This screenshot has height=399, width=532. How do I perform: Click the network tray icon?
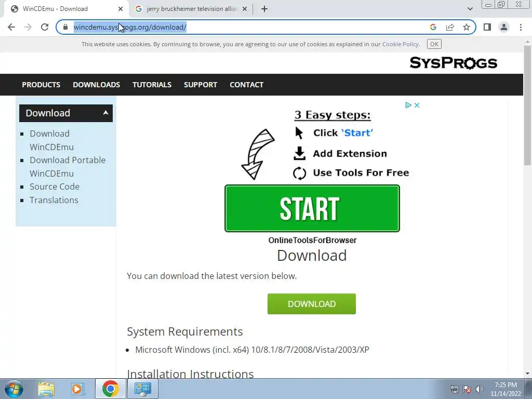tap(454, 389)
